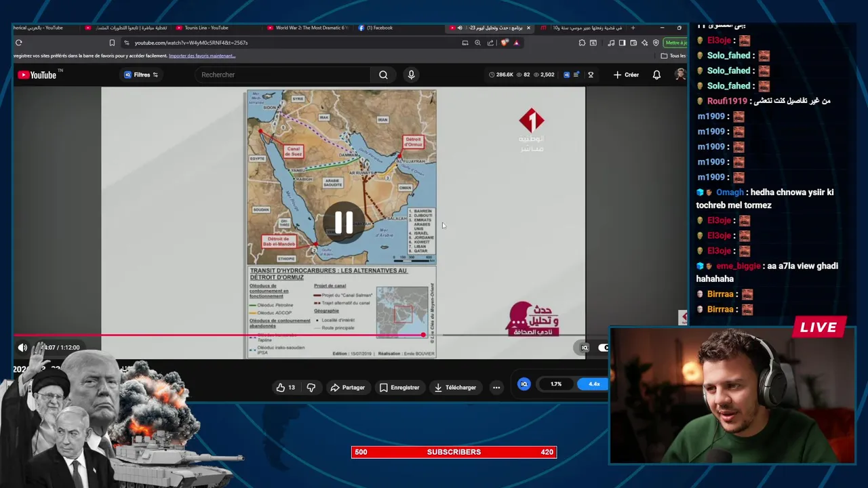Image resolution: width=868 pixels, height=488 pixels.
Task: Toggle the browser sidebar panel icon
Action: click(622, 43)
